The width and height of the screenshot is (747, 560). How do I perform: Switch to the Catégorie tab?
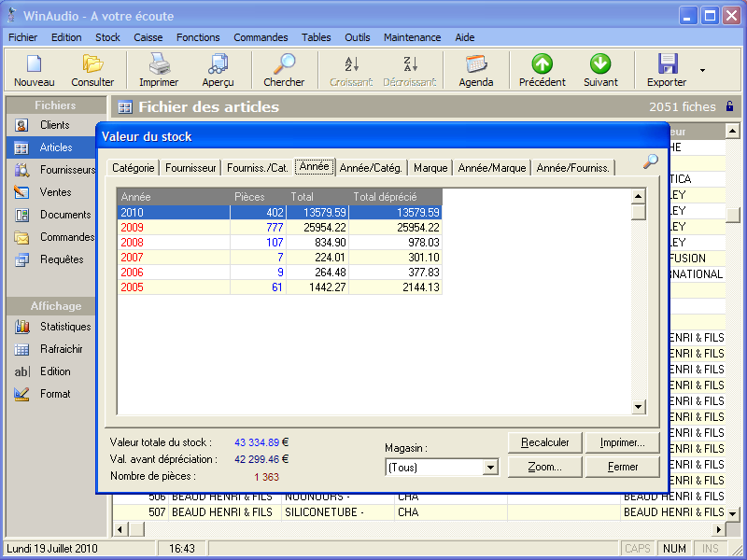[134, 168]
